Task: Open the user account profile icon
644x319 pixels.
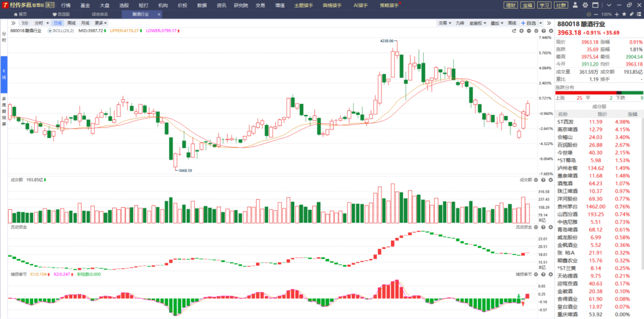Action: pyautogui.click(x=575, y=5)
